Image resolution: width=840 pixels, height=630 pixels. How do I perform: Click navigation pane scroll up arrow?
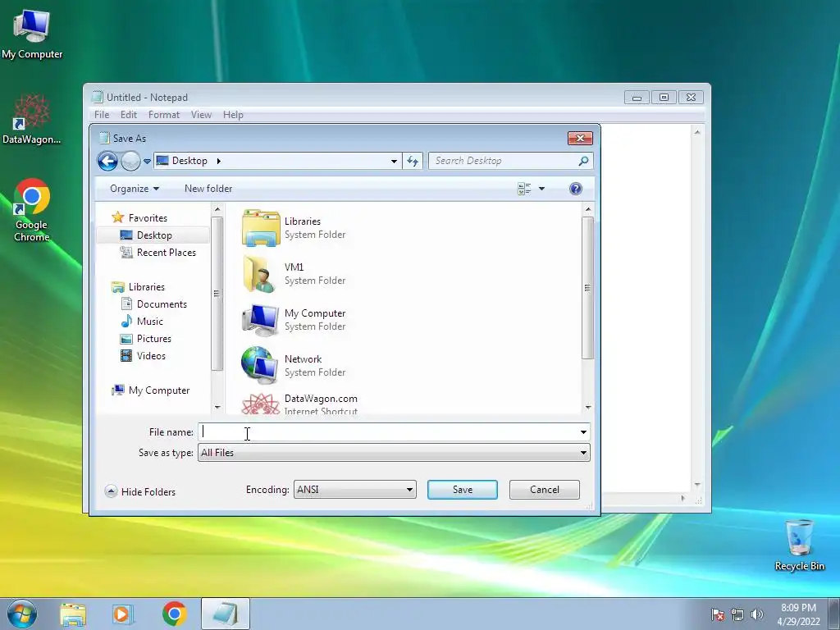click(217, 209)
